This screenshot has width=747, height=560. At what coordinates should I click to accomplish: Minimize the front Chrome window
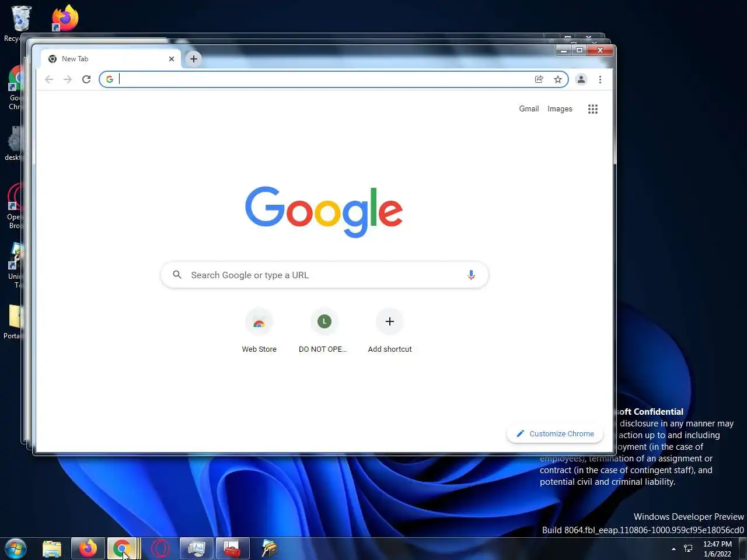(x=563, y=51)
